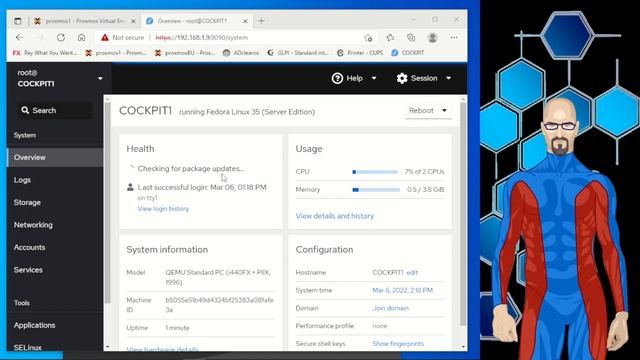Click the Search field in the sidebar
Screen dimensions: 640x360
point(55,110)
